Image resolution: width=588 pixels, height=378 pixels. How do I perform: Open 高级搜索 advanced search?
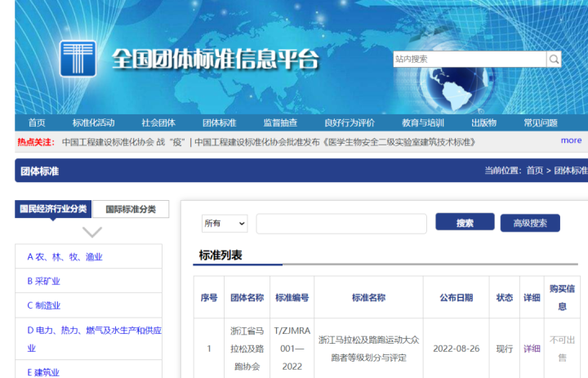tap(530, 224)
